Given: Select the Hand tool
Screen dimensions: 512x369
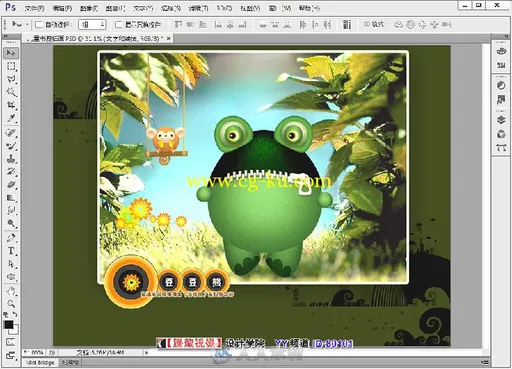Looking at the screenshot, I should click(x=11, y=291).
